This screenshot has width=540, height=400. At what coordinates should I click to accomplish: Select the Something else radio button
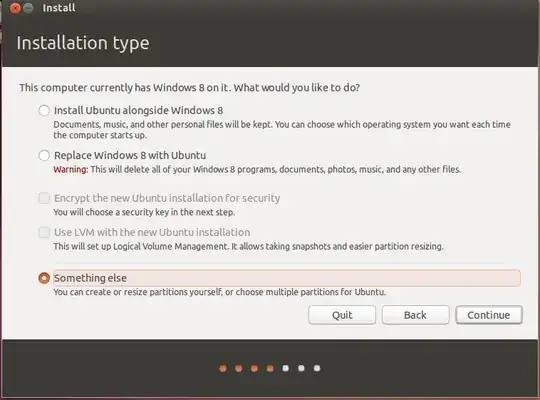pos(44,278)
